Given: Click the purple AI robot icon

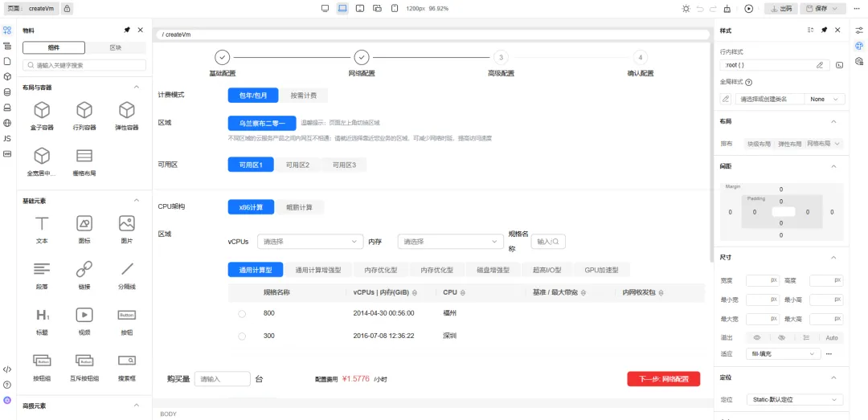Looking at the screenshot, I should pyautogui.click(x=7, y=400).
